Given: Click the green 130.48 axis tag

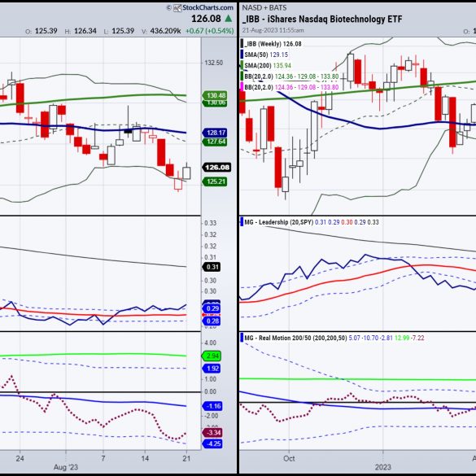Looking at the screenshot, I should (x=216, y=96).
